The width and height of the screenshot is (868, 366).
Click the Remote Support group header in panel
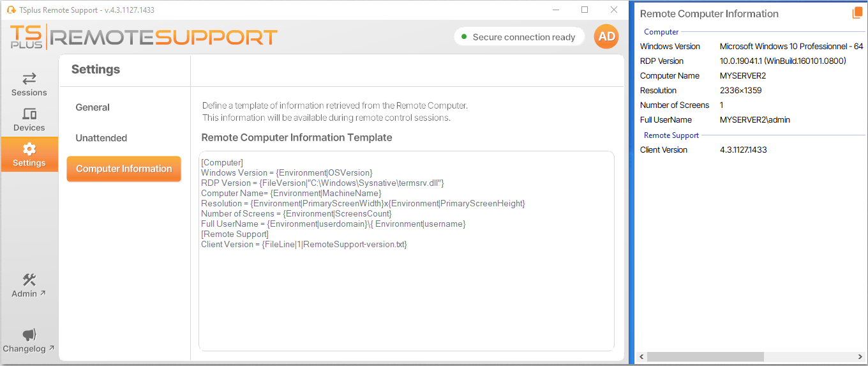(x=671, y=135)
